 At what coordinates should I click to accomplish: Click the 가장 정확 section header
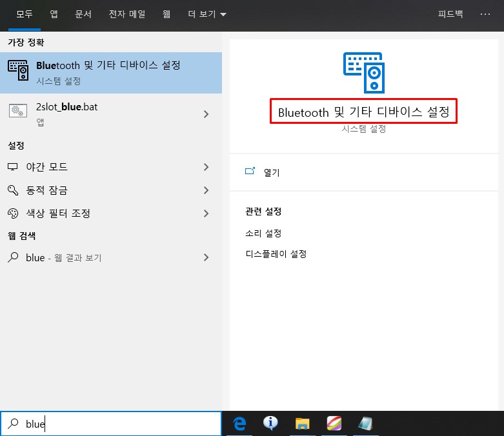pyautogui.click(x=26, y=42)
